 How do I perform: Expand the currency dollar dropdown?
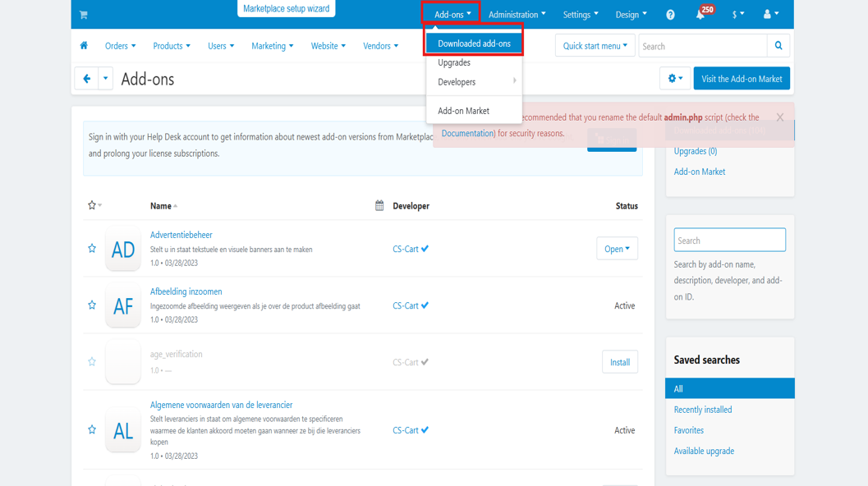pos(737,15)
